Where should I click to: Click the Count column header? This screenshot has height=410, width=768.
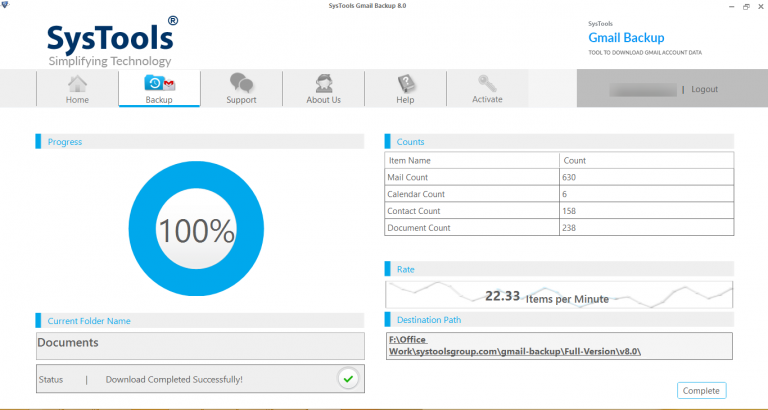pyautogui.click(x=645, y=160)
